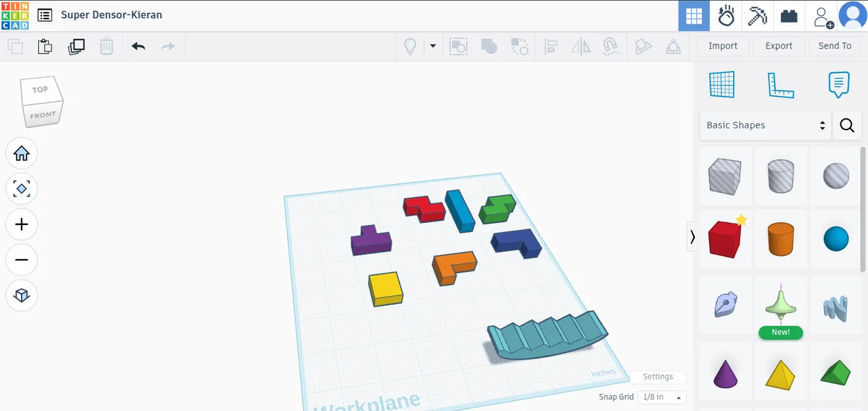The width and height of the screenshot is (868, 411).
Task: Pick the yellow Pyramid shape
Action: pyautogui.click(x=780, y=373)
